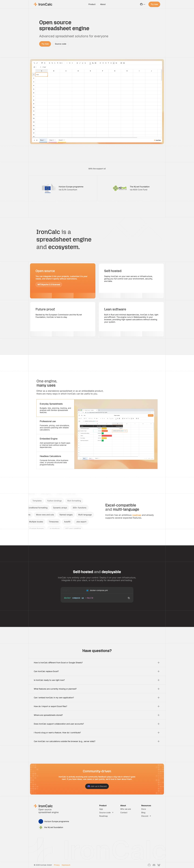This screenshot has height=868, width=194.
Task: Expand "Can IronCalc replace Excel?" question
Action: 97,671
